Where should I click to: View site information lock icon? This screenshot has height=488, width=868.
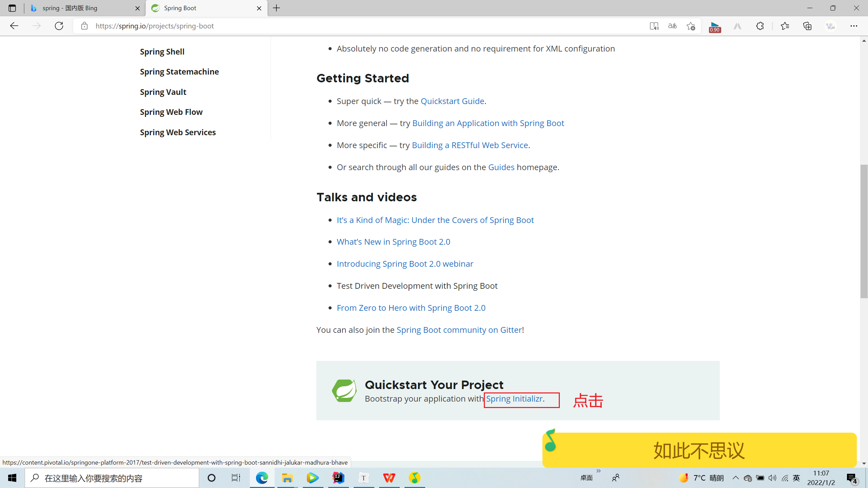tap(84, 26)
